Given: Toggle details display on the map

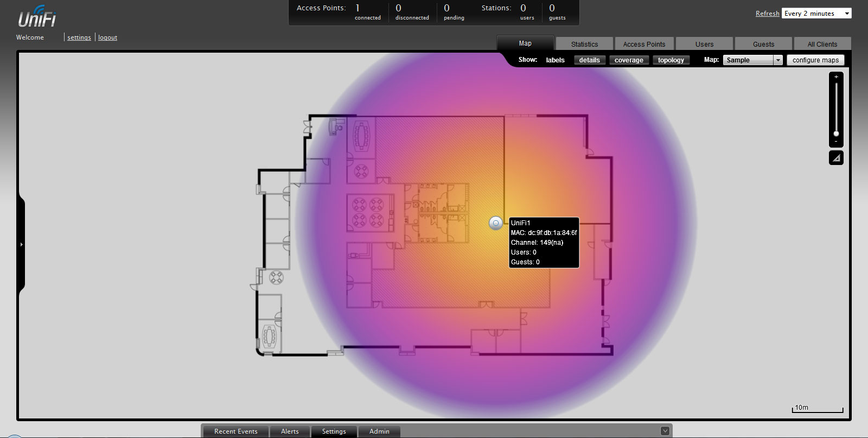Looking at the screenshot, I should 589,60.
